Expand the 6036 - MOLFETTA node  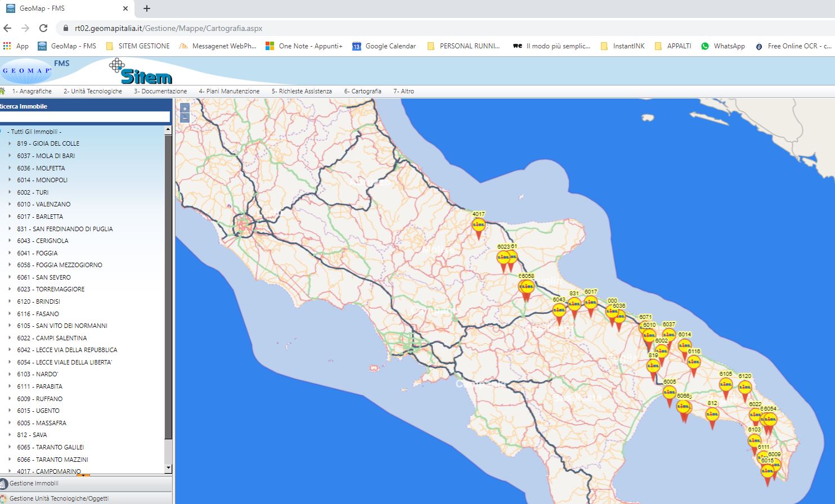10,168
